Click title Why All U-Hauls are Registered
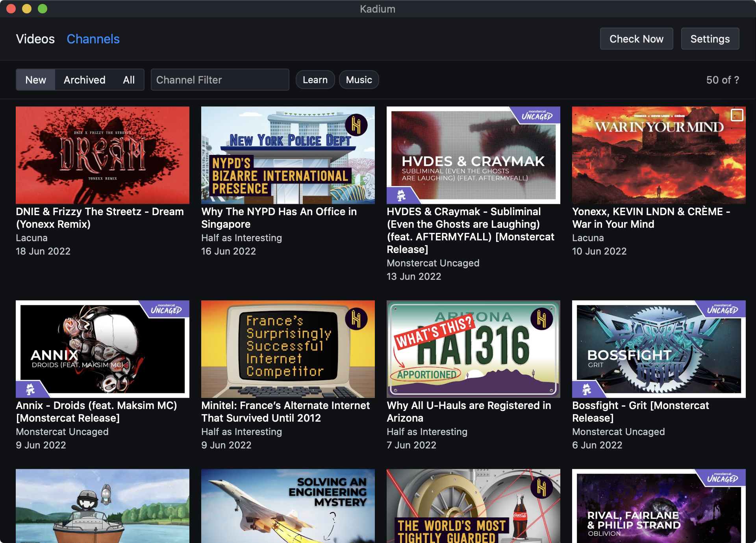Image resolution: width=756 pixels, height=543 pixels. 469,411
